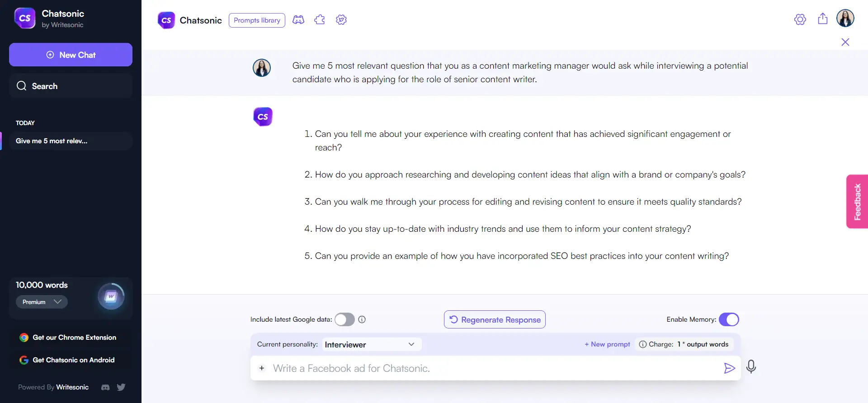Click the Google icon beside Android link

tap(24, 360)
